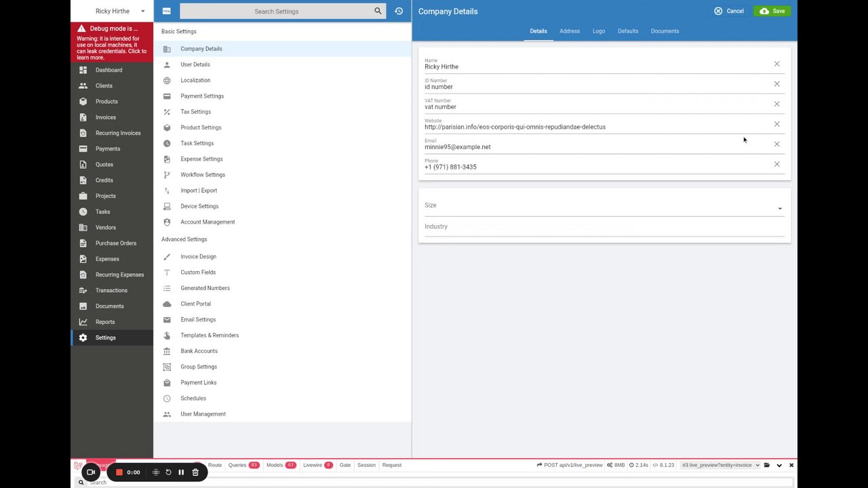Click the recorder camera icon
868x488 pixels.
tap(91, 472)
